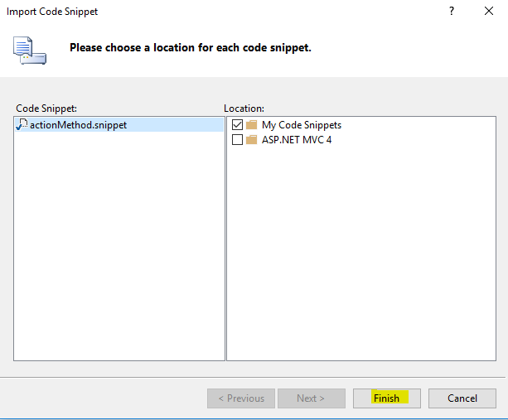Click the Finish button
Screen dimensions: 508x420
pos(387,398)
